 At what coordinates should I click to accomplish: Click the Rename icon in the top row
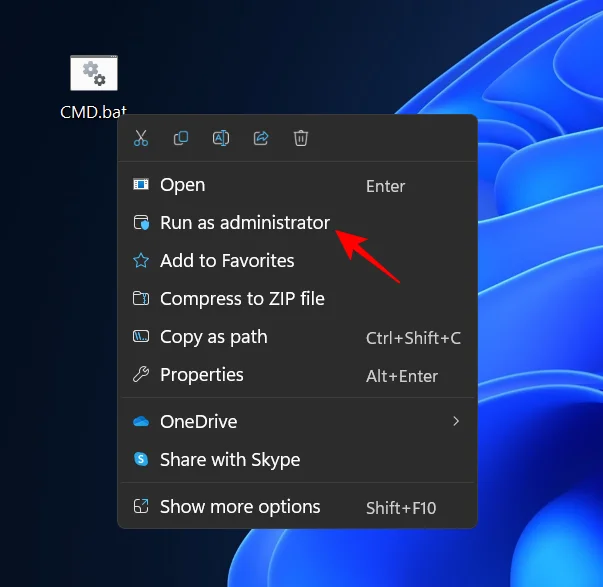pos(221,139)
